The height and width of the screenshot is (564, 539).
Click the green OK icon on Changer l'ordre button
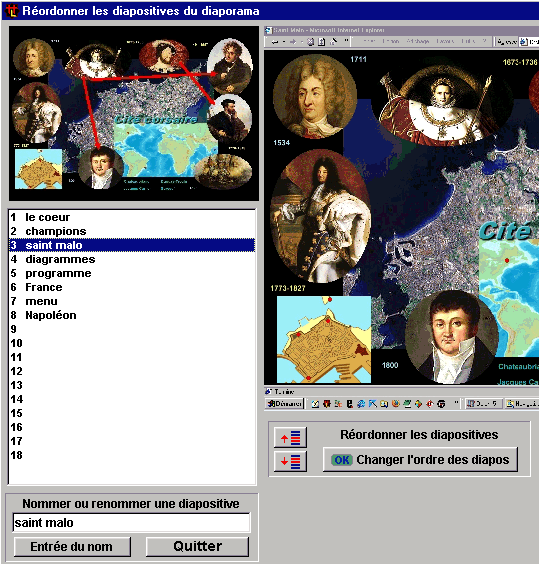pyautogui.click(x=341, y=460)
